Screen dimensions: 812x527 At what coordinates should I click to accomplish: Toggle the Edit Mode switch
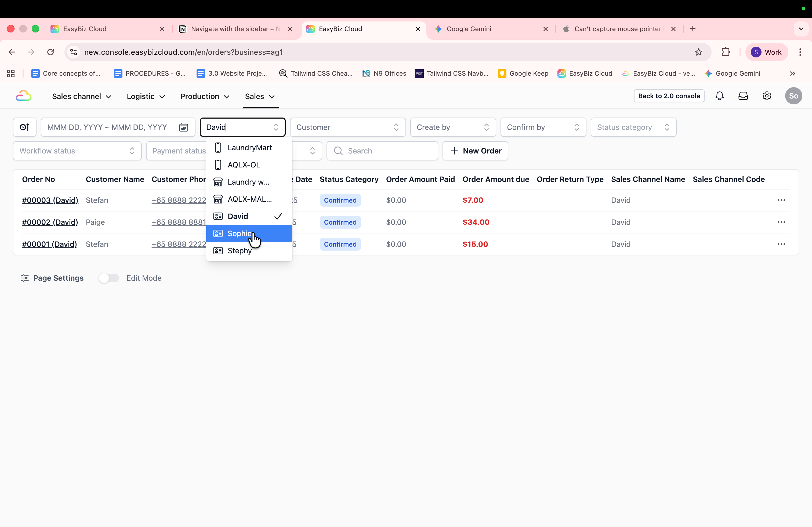(x=109, y=278)
